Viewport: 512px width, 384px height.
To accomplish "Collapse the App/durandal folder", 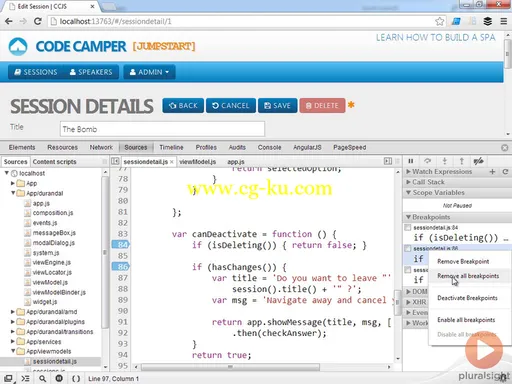I will coord(13,193).
